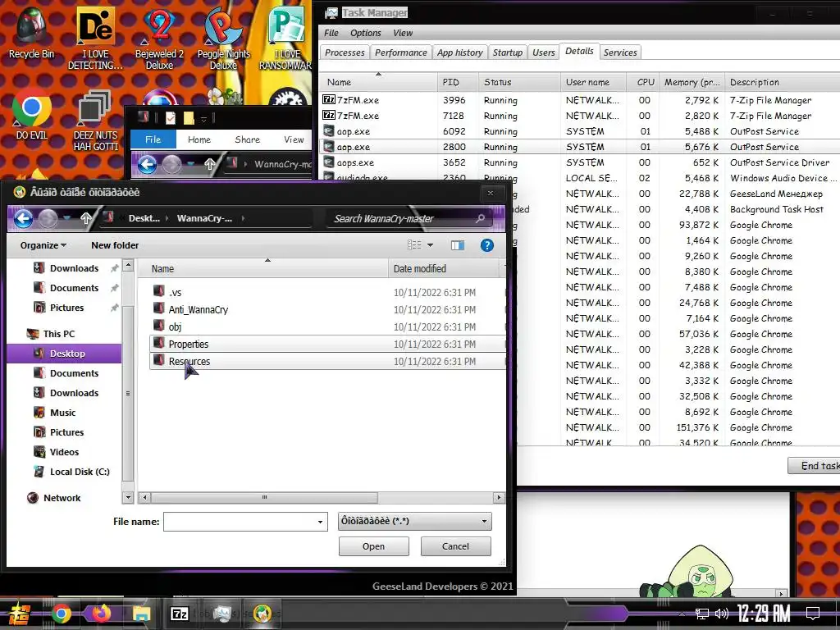Image resolution: width=840 pixels, height=630 pixels.
Task: Switch to 7-Zip on the taskbar
Action: click(180, 614)
